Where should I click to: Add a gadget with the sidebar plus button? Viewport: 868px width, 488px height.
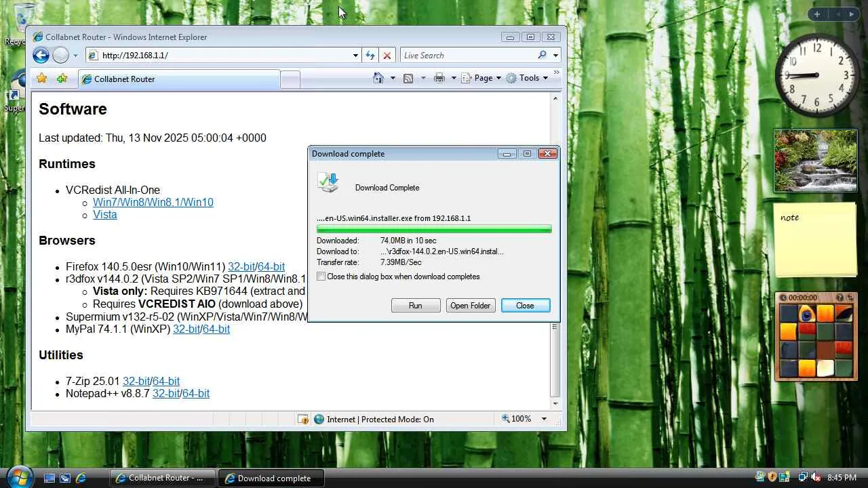(817, 14)
